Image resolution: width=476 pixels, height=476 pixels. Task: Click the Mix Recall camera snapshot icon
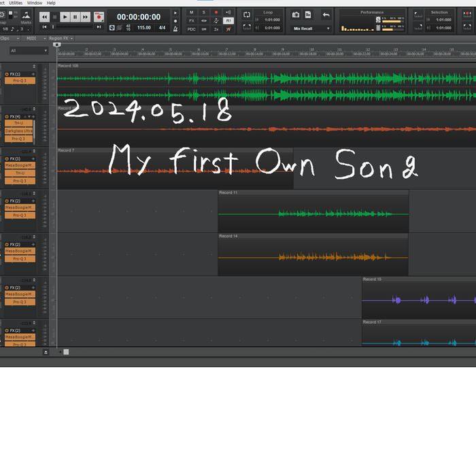click(x=296, y=14)
